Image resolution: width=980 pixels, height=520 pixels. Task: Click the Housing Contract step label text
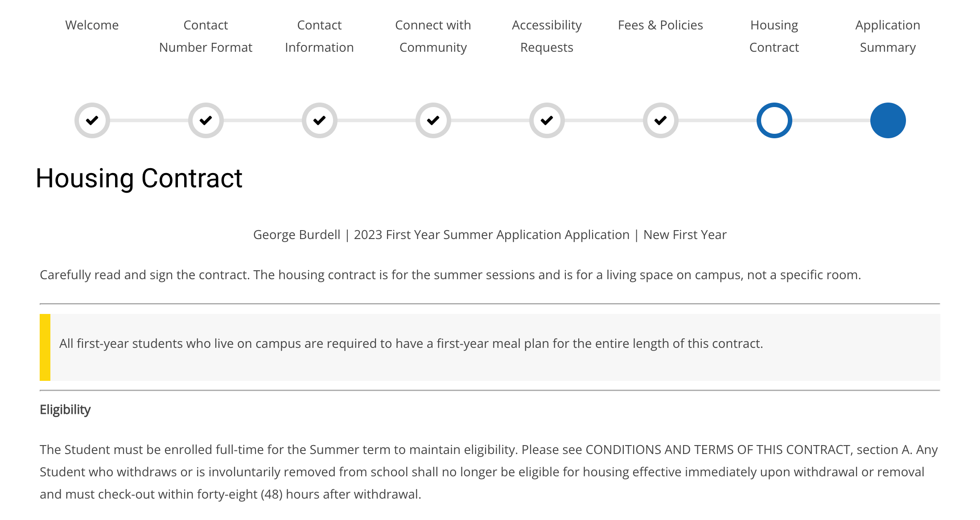tap(774, 36)
